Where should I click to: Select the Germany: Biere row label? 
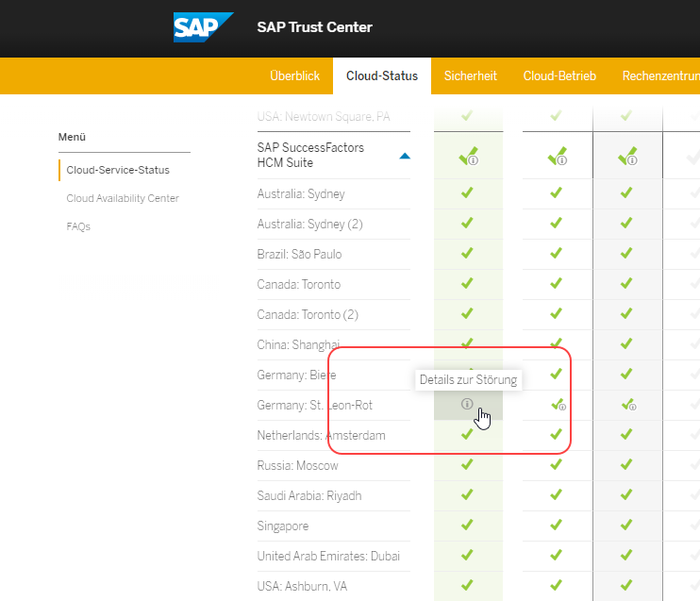296,376
